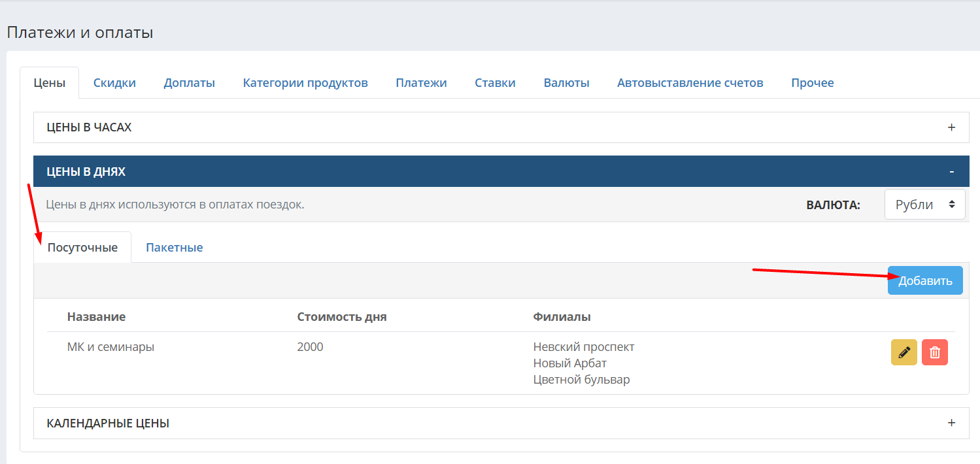Switch to the Скидки tab
Viewport: 980px width, 464px height.
114,83
